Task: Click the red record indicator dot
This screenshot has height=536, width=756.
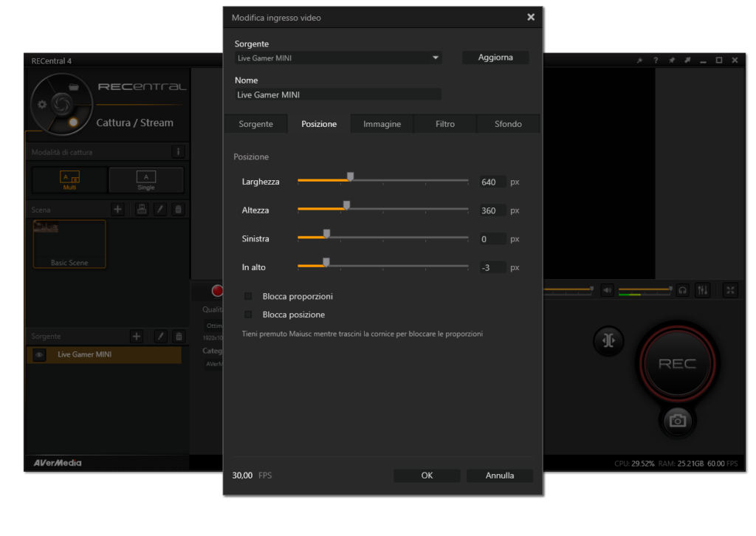Action: (x=218, y=291)
